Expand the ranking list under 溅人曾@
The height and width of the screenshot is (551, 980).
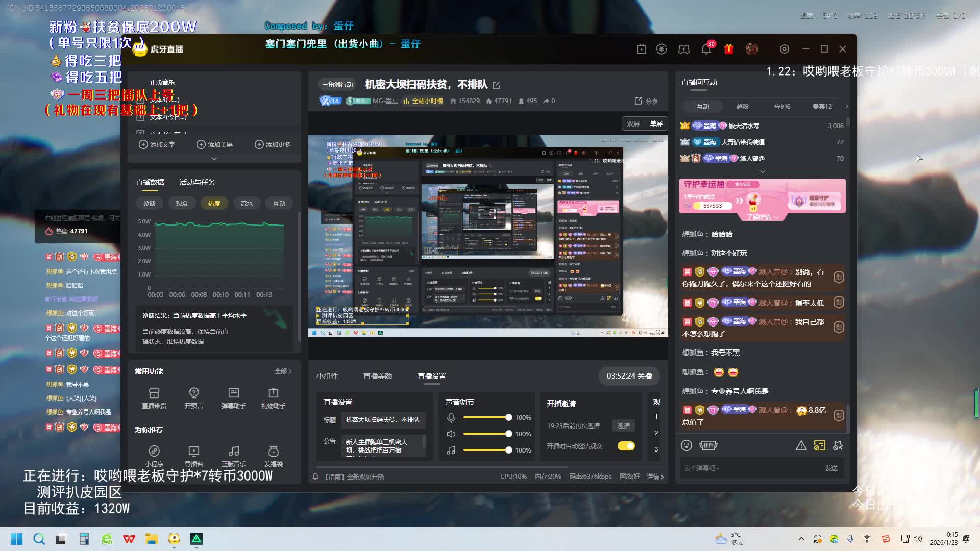pyautogui.click(x=762, y=172)
